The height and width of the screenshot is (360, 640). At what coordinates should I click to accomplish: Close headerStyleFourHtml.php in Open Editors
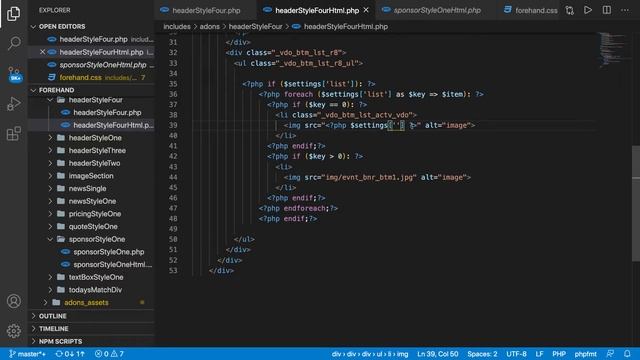[x=42, y=52]
